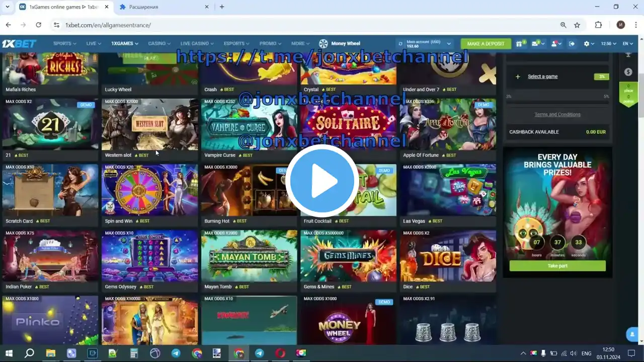Click the log out icon
Screen dimensions: 644x362
click(x=572, y=44)
